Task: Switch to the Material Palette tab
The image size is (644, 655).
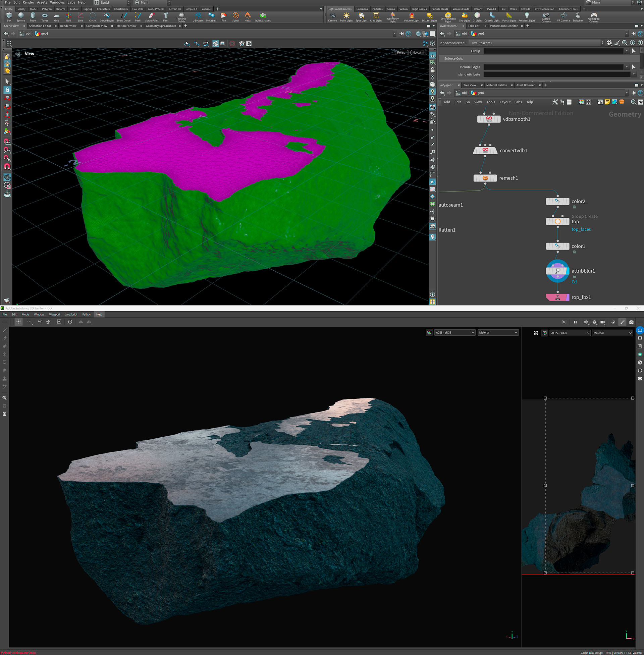Action: pyautogui.click(x=496, y=85)
